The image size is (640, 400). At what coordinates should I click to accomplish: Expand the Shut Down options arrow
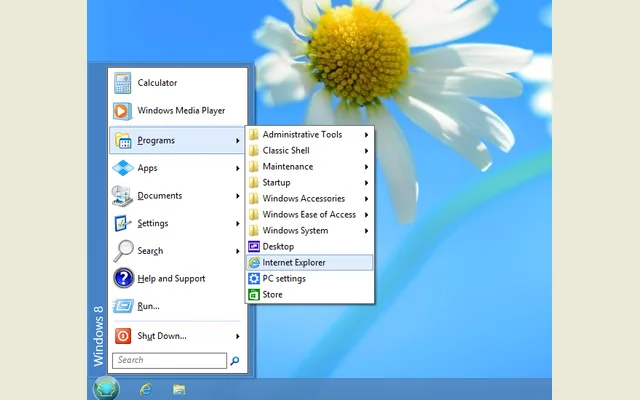tap(237, 336)
